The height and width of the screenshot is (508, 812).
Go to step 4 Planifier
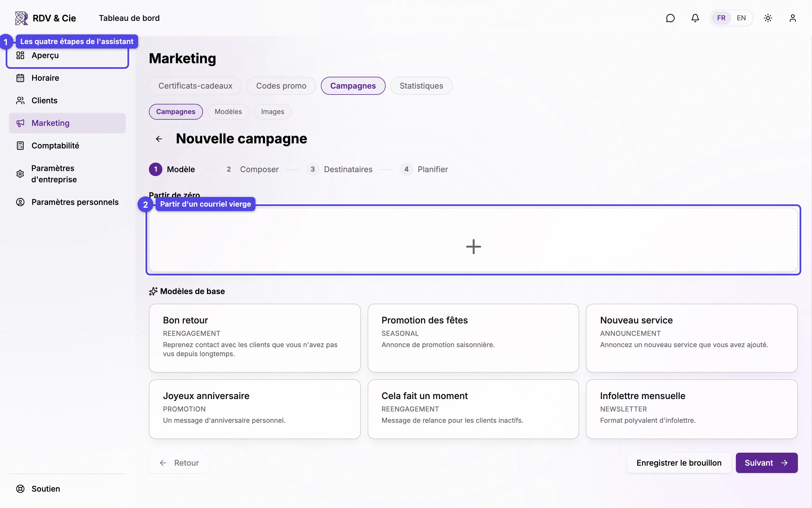(x=424, y=169)
